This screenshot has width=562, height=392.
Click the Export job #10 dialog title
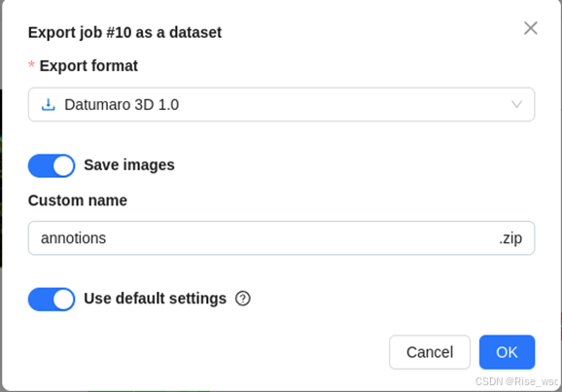pos(124,32)
